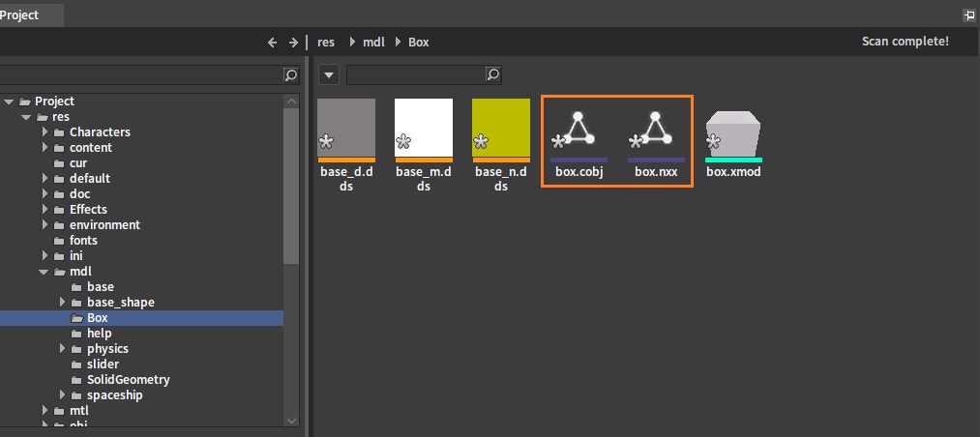This screenshot has width=980, height=437.
Task: Collapse the mdl folder
Action: click(x=44, y=272)
